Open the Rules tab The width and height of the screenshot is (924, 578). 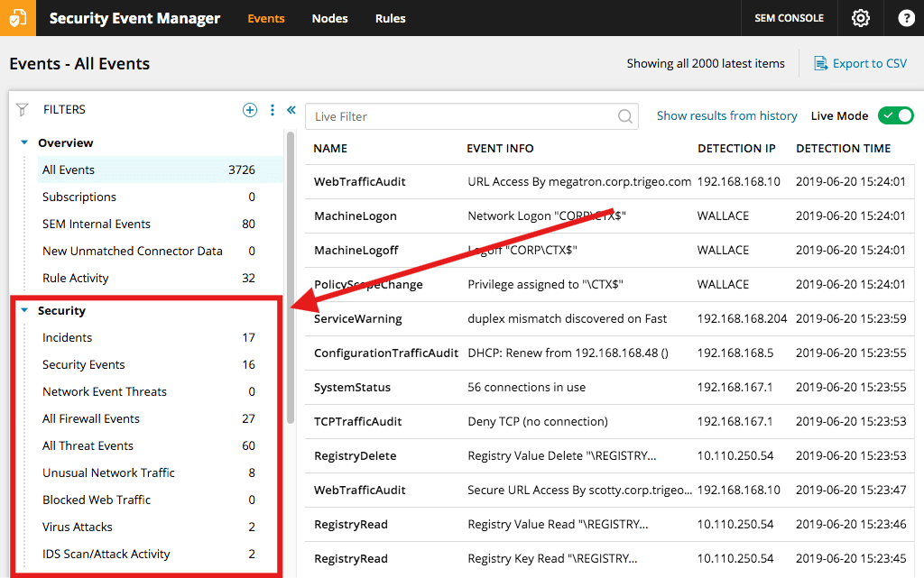tap(390, 18)
